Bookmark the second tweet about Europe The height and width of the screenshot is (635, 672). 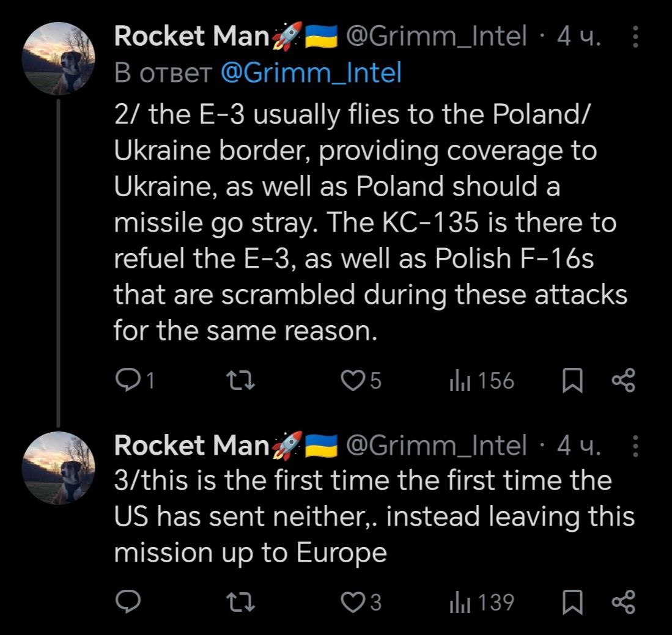coord(571,603)
